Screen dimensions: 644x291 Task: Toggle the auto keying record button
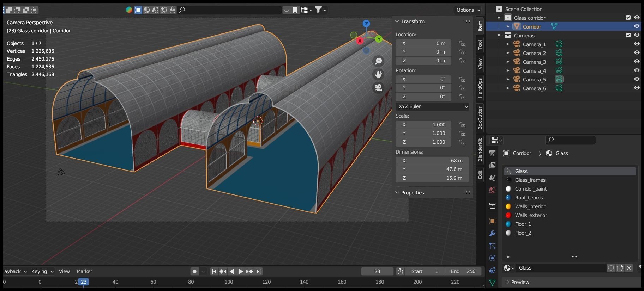click(x=194, y=271)
